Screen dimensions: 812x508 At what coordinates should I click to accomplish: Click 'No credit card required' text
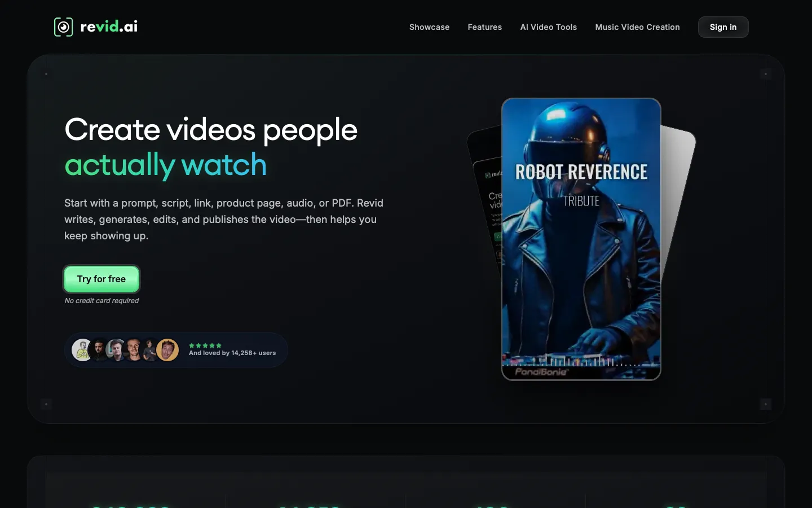101,301
